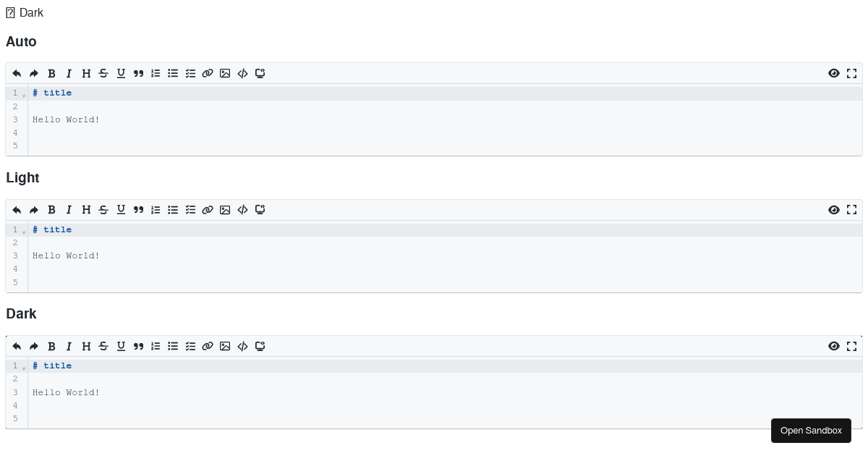Apply bold in the Auto editor toolbar
Screen dimensions: 868x456
pyautogui.click(x=51, y=73)
